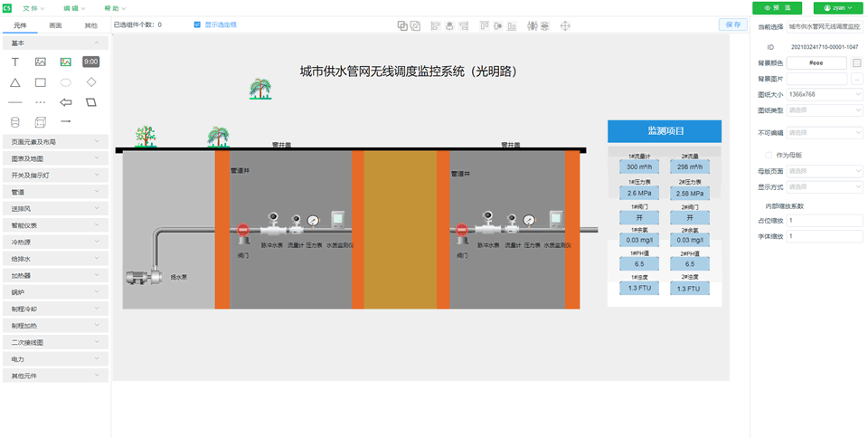868x438 pixels.
Task: Switch to the 元件 tab
Action: point(20,25)
